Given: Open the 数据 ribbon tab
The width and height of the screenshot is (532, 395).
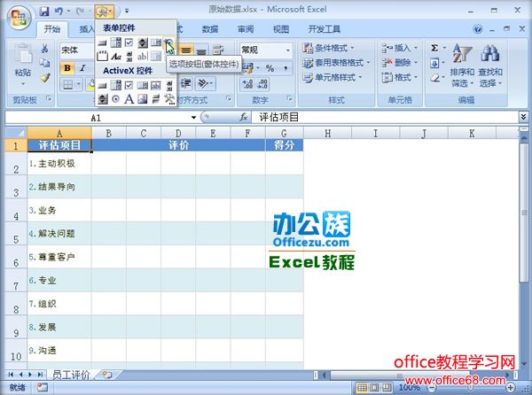Looking at the screenshot, I should [210, 29].
